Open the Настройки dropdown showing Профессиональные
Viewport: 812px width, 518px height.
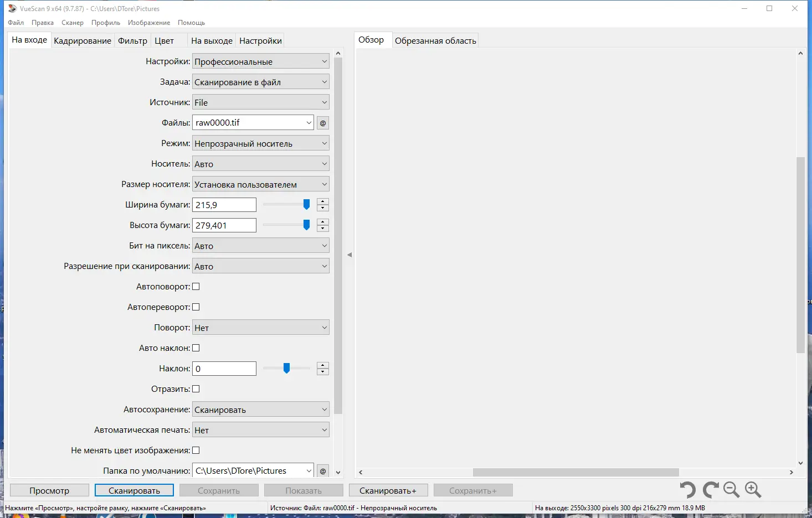tap(261, 61)
